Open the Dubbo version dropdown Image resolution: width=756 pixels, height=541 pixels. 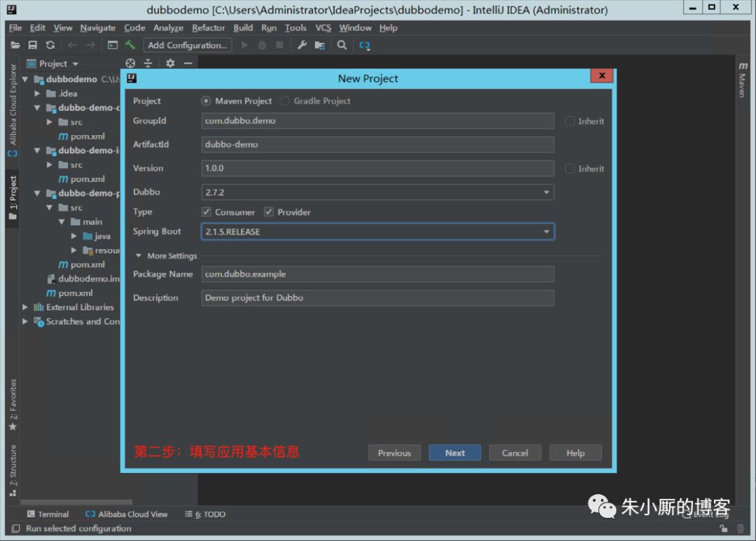point(547,192)
